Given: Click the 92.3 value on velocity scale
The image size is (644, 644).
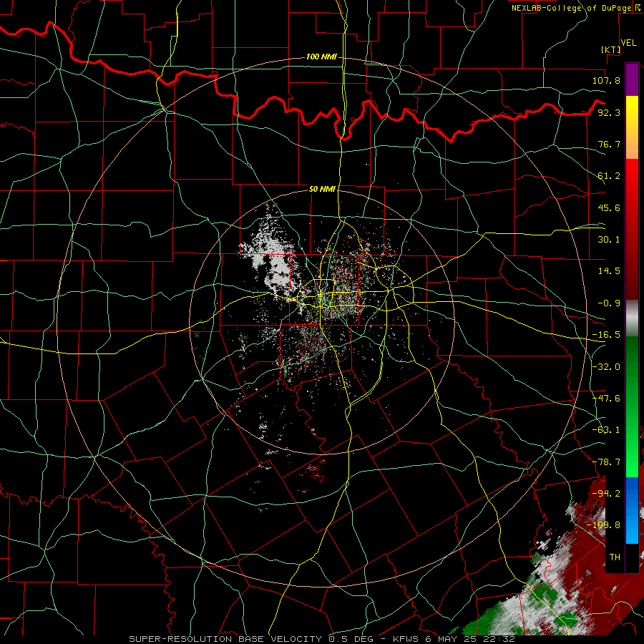Looking at the screenshot, I should pyautogui.click(x=609, y=112).
